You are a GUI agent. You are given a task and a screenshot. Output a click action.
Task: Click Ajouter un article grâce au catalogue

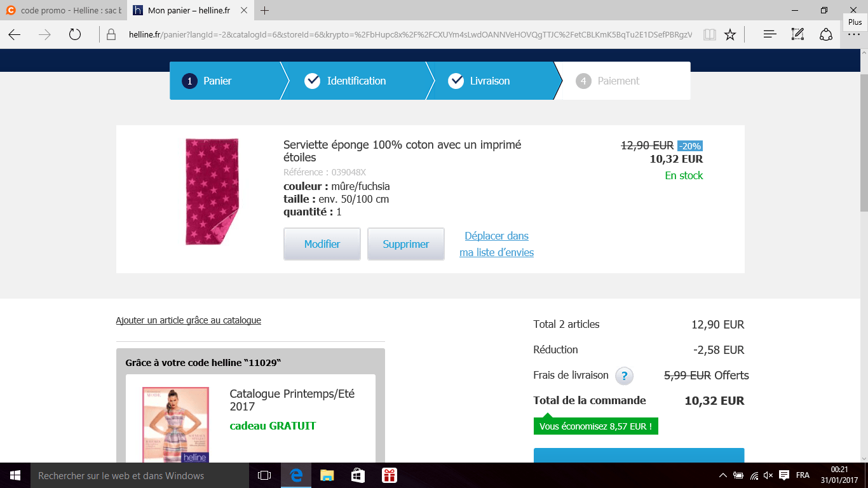click(x=188, y=320)
